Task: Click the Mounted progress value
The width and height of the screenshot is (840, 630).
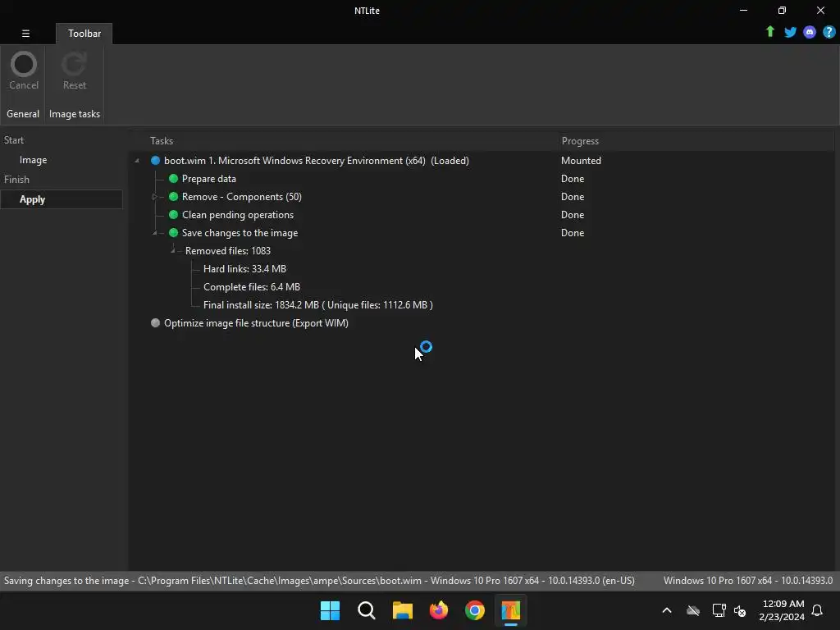Action: pos(581,161)
